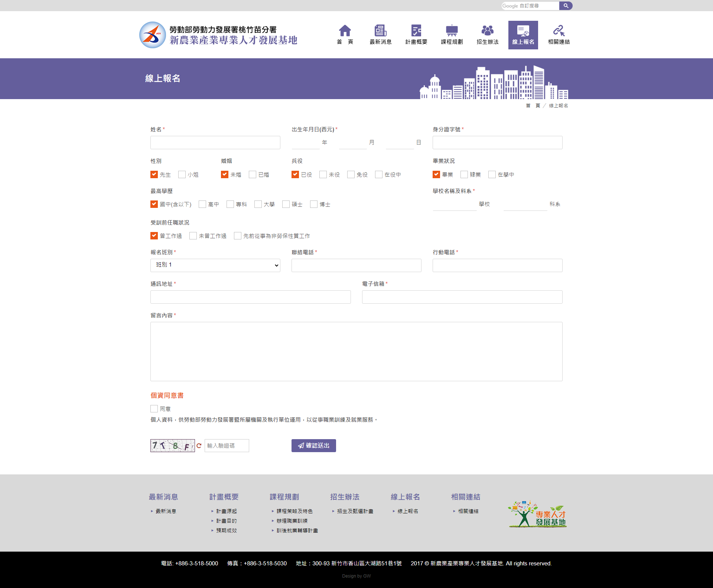Click the 科系 department field

[525, 204]
